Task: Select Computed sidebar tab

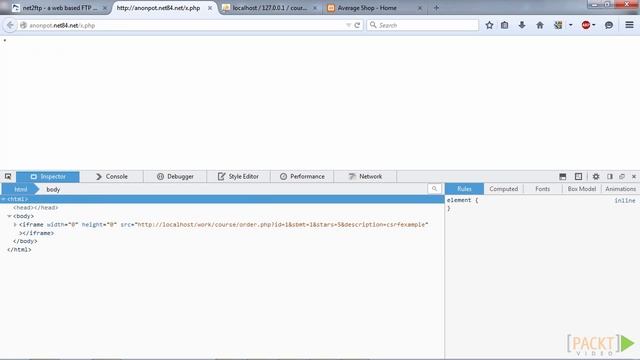Action: click(503, 189)
